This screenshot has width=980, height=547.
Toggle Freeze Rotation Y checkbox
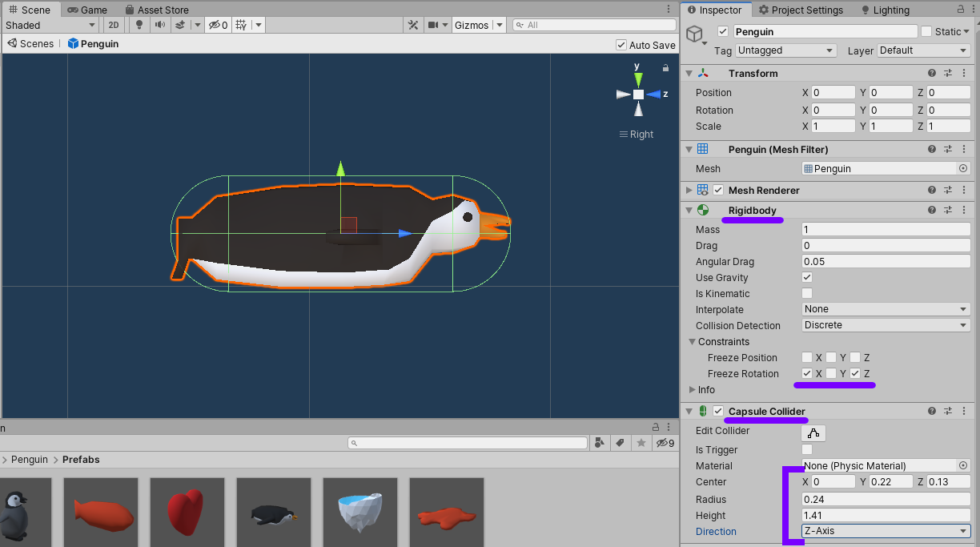tap(831, 373)
